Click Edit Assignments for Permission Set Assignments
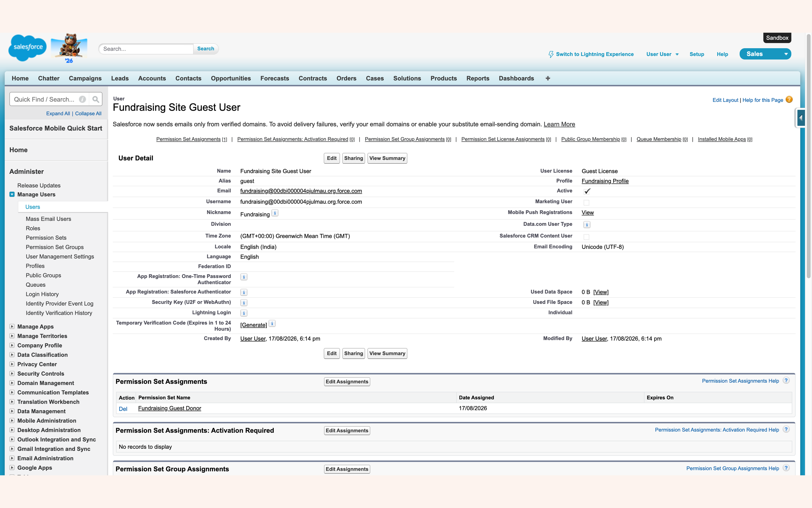This screenshot has width=812, height=508. coord(347,382)
